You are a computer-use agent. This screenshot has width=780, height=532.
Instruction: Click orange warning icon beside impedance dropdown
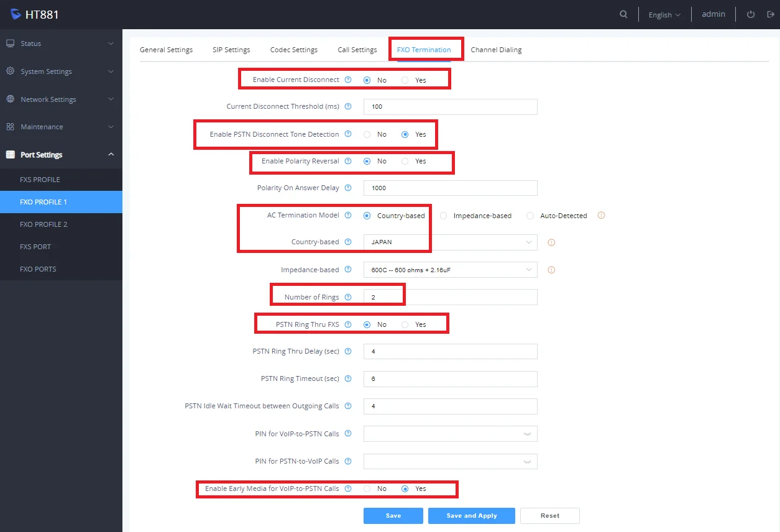pyautogui.click(x=551, y=270)
